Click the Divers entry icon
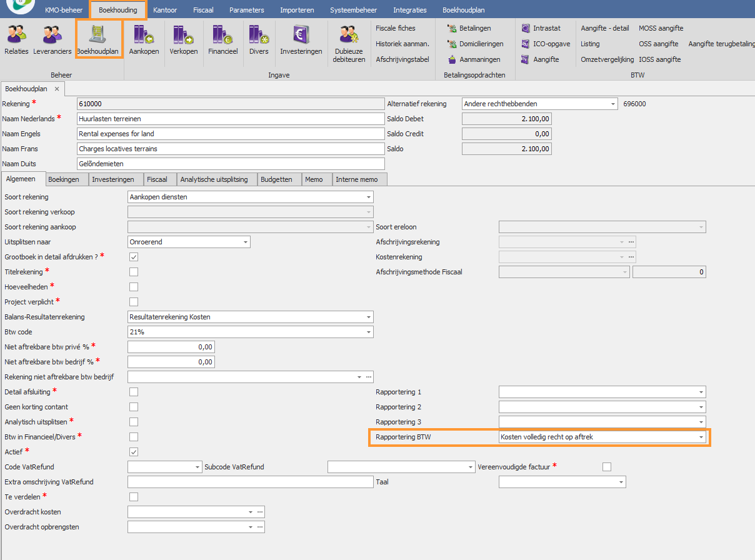The image size is (755, 560). [x=259, y=39]
